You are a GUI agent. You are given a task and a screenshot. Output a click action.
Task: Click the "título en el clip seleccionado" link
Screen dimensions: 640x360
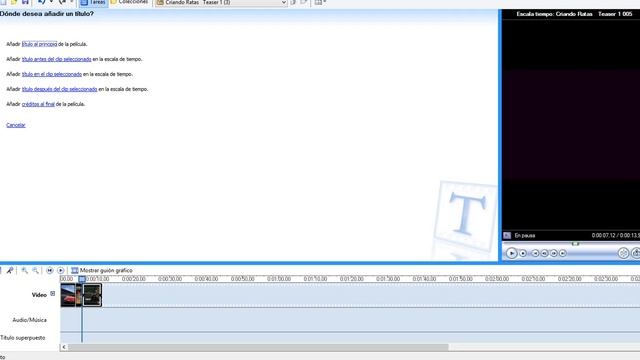tap(52, 74)
